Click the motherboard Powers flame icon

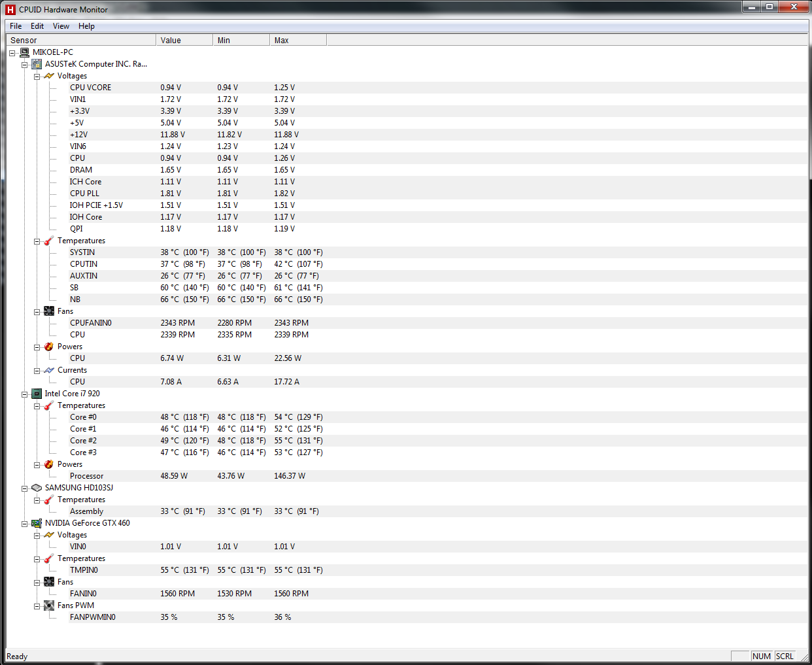click(x=49, y=347)
